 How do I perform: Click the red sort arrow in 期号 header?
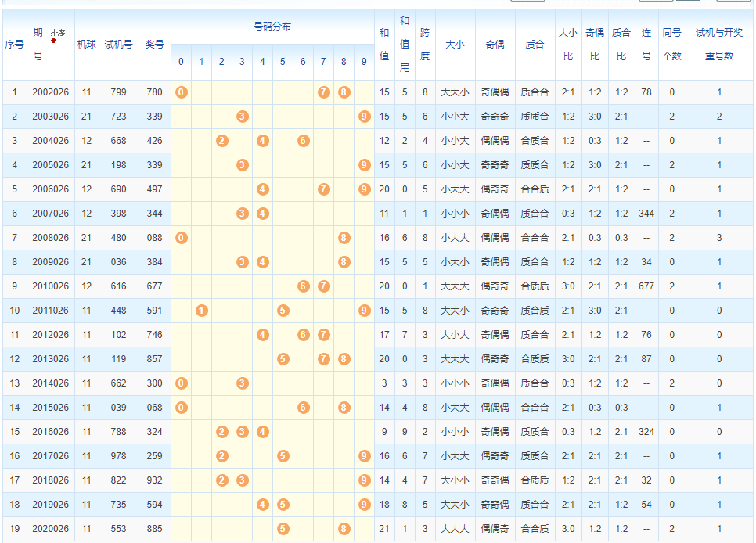click(x=54, y=41)
